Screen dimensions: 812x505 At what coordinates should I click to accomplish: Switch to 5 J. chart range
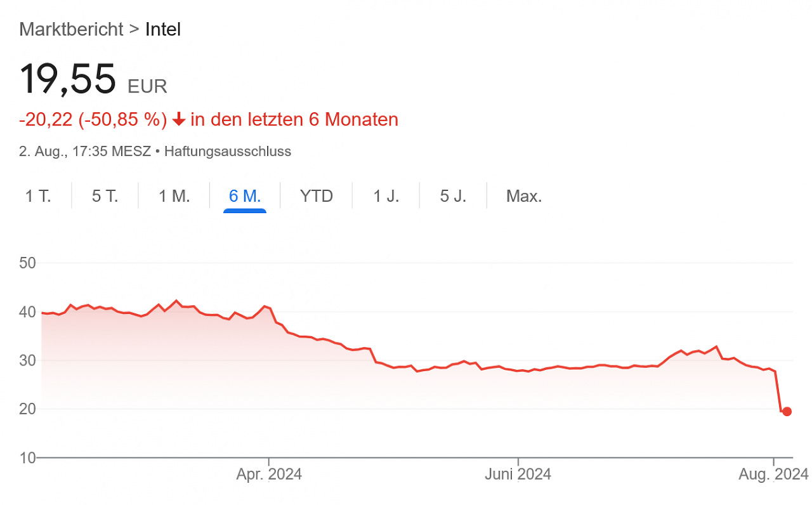(x=453, y=196)
